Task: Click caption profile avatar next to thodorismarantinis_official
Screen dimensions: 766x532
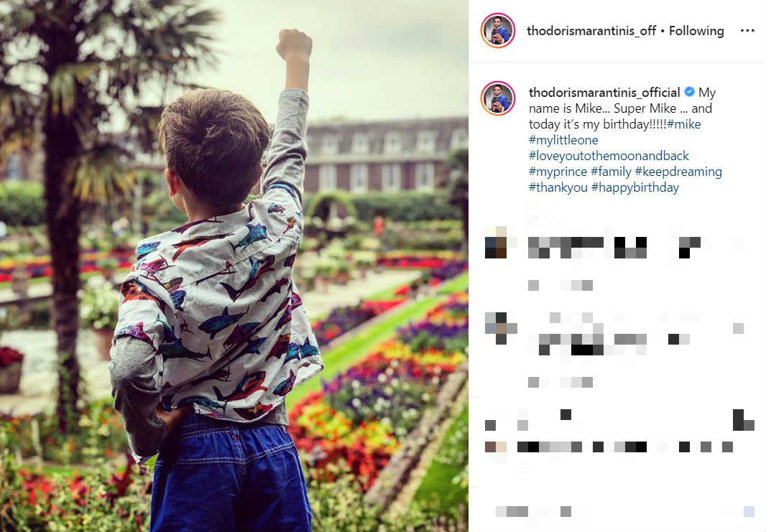Action: 498,98
